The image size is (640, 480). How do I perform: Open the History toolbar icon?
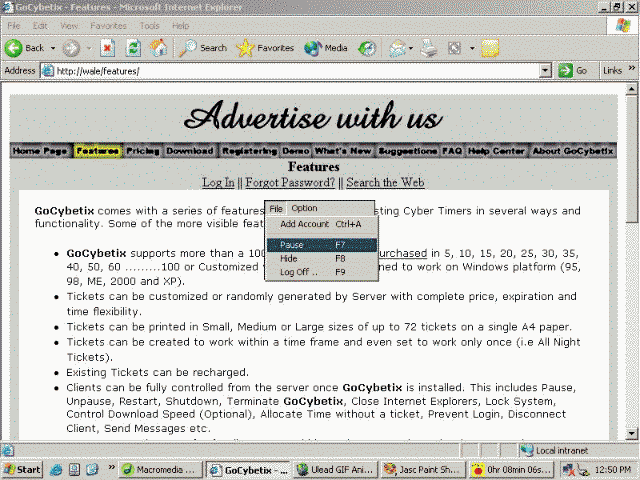(x=367, y=49)
